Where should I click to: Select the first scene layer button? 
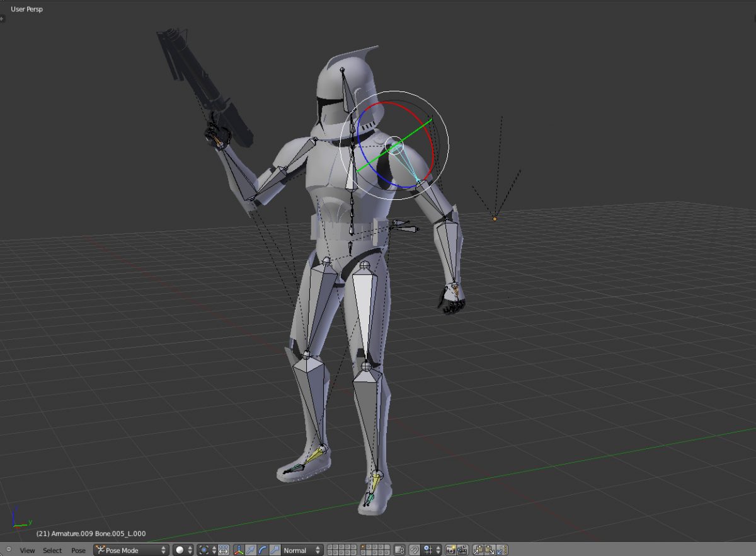[x=331, y=548]
